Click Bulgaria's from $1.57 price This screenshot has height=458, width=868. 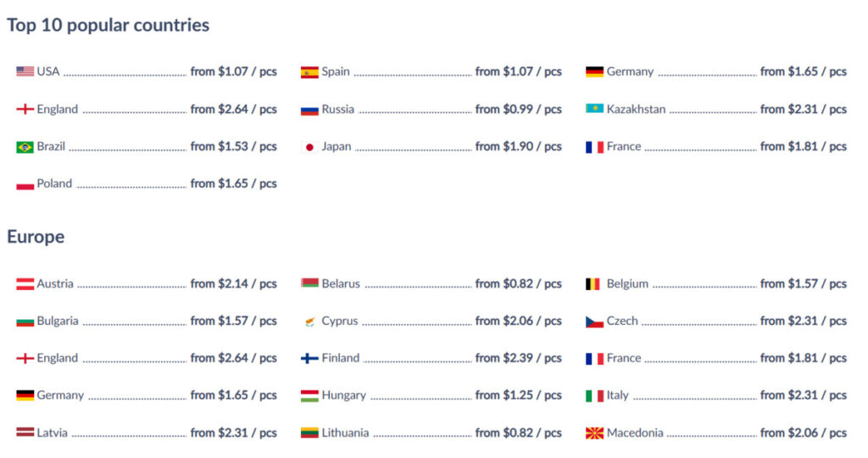[x=234, y=321]
